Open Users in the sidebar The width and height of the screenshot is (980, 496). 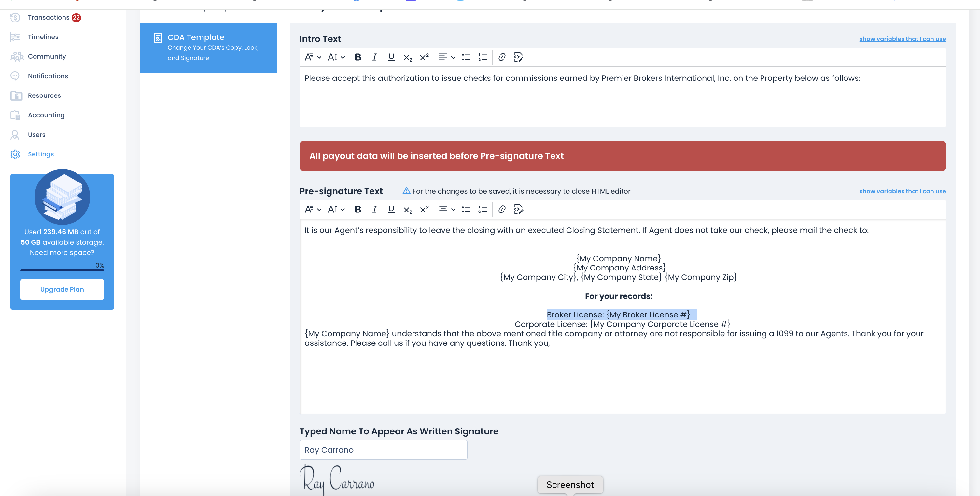(x=36, y=135)
